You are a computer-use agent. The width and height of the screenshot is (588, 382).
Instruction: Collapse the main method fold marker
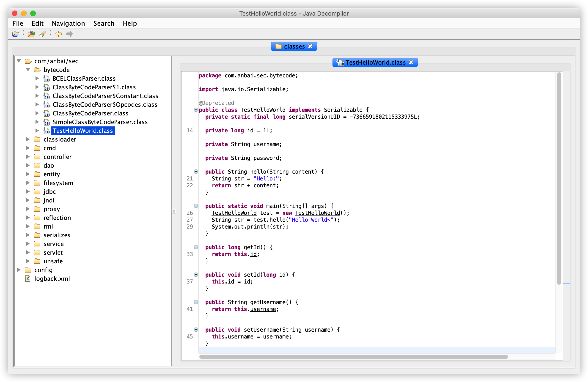(x=196, y=206)
